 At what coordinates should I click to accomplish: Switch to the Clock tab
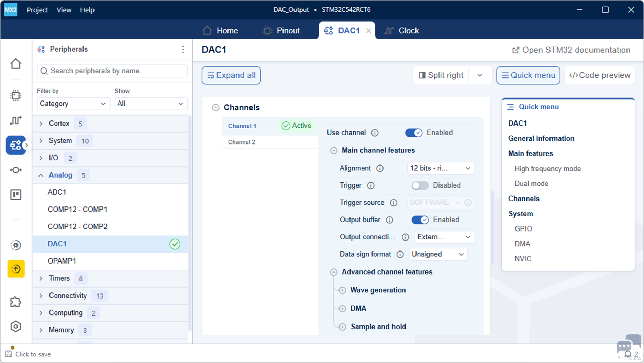click(401, 31)
